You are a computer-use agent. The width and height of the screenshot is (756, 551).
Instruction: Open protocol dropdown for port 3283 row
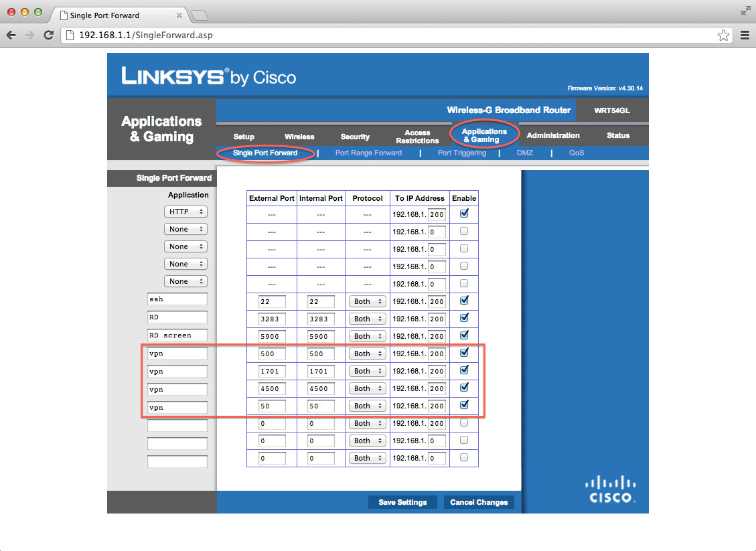[368, 319]
